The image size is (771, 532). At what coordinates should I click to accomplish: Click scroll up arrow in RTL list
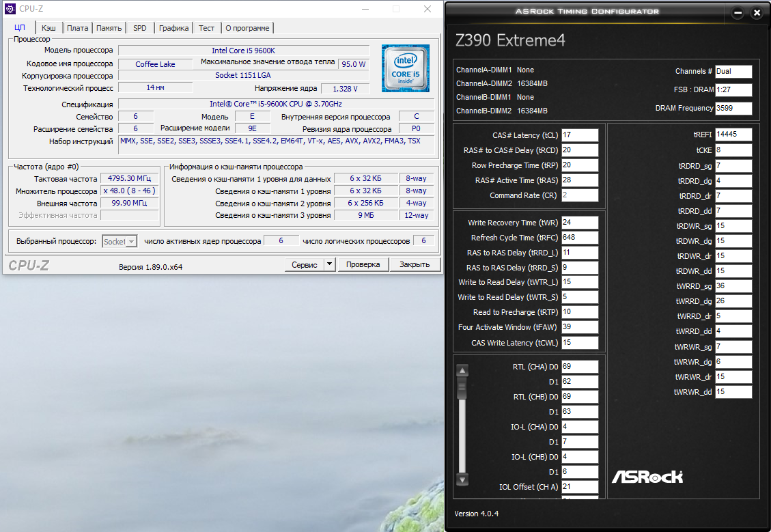click(x=462, y=370)
